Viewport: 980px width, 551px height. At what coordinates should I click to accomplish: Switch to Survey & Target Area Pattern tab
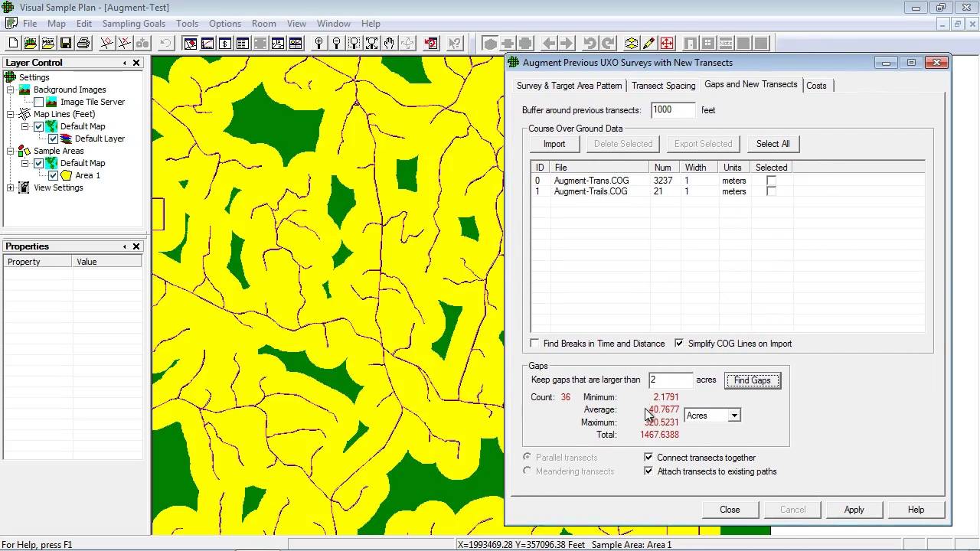pos(569,86)
